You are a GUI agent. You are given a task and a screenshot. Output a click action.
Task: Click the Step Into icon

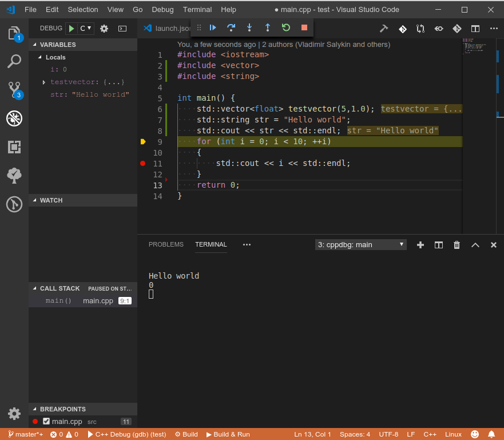click(249, 27)
